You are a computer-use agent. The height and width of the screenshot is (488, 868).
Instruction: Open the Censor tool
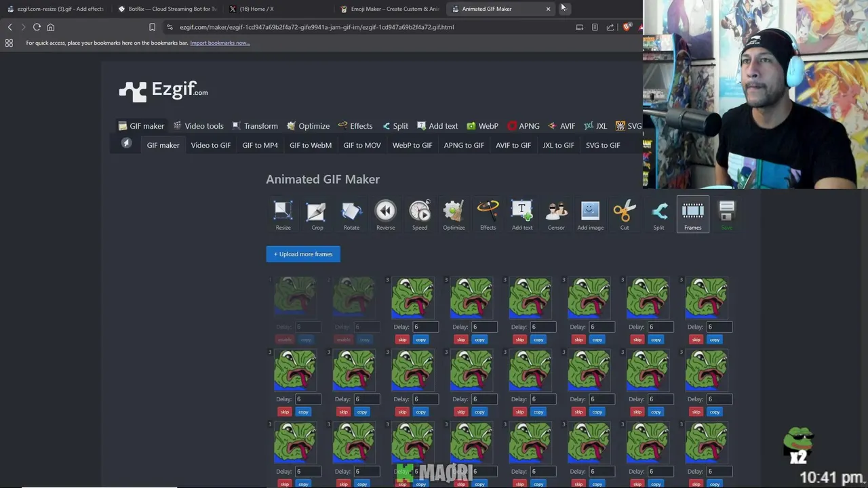[556, 215]
